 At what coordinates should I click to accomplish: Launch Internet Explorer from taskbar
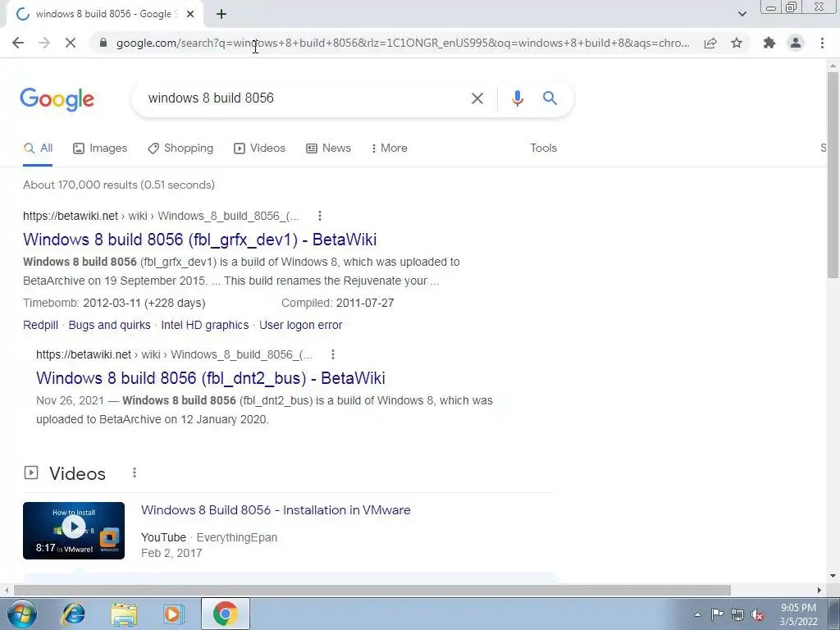point(73,614)
